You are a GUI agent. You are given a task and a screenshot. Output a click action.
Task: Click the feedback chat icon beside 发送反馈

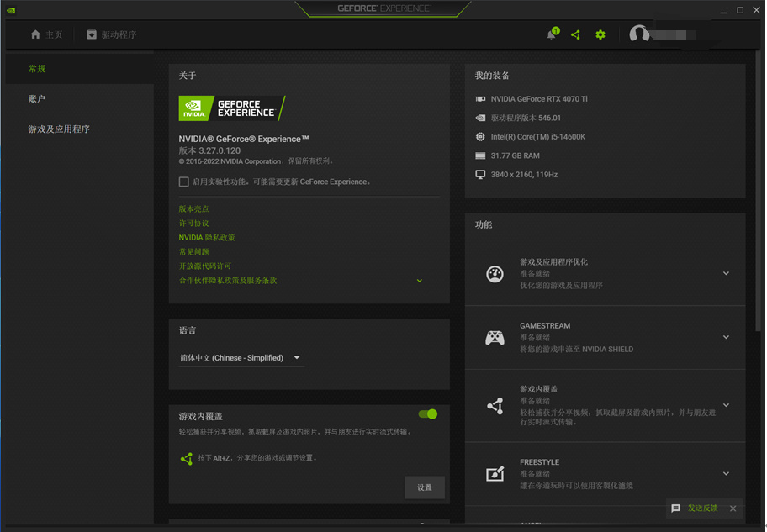point(675,508)
